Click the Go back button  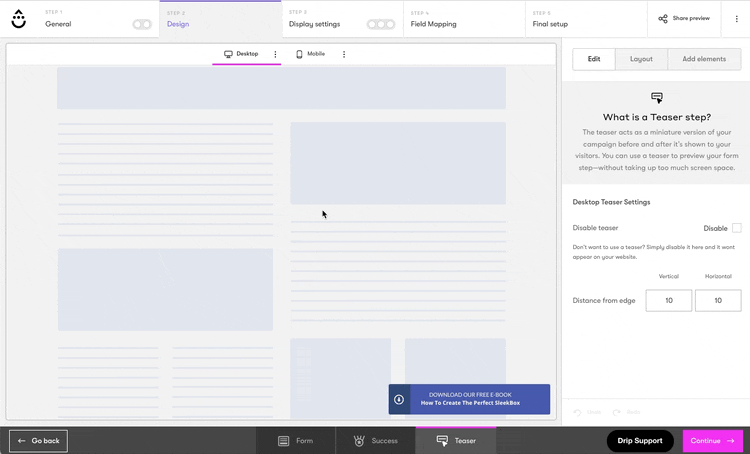click(x=38, y=441)
